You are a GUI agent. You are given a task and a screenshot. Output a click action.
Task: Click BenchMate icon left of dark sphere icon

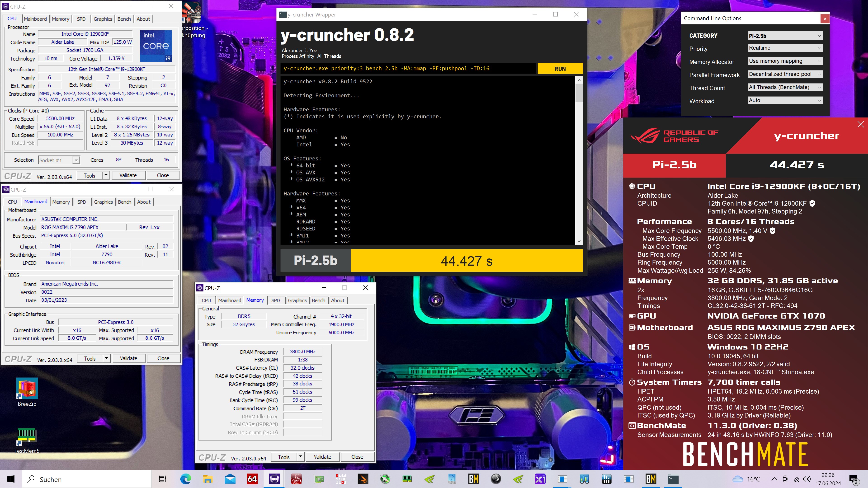coord(474,479)
